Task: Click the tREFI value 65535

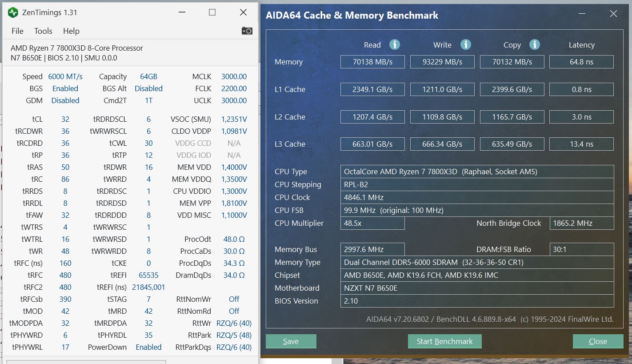Action: 148,275
